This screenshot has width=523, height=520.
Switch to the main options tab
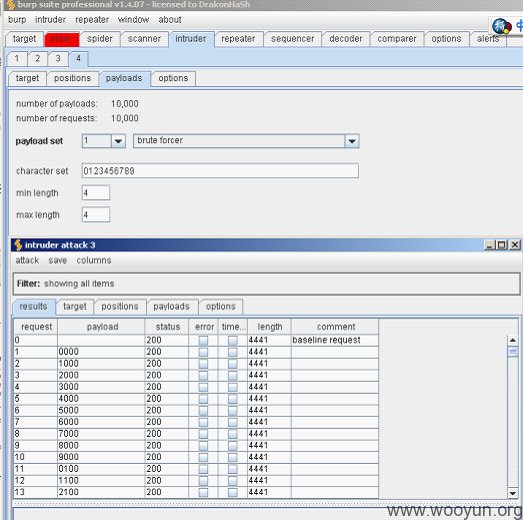[446, 39]
